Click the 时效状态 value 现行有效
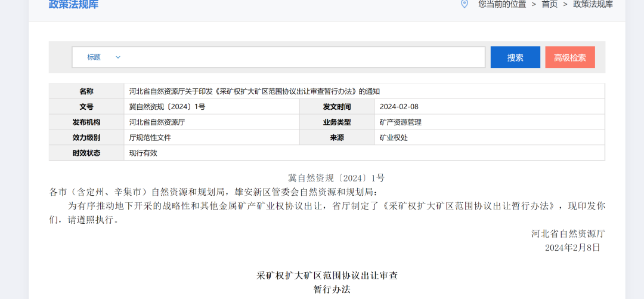644x299 pixels. tap(143, 153)
